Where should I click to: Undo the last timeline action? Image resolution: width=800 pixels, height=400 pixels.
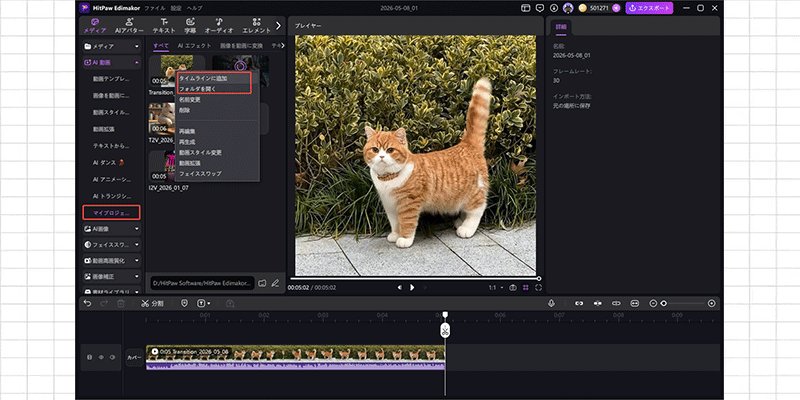coord(88,304)
